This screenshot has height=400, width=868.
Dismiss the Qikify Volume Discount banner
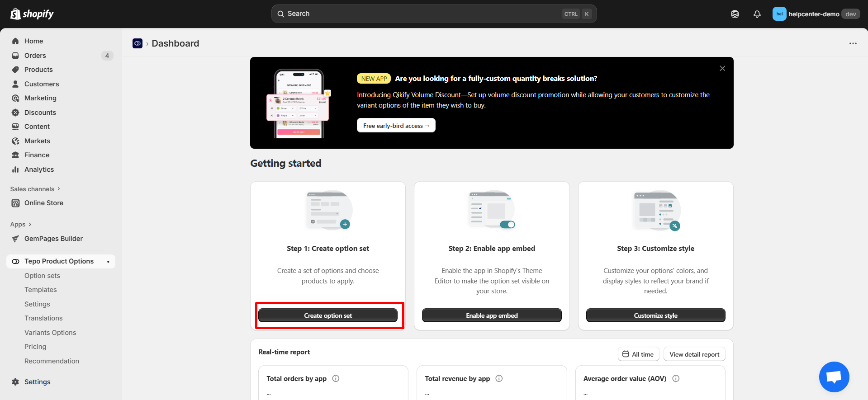click(722, 68)
